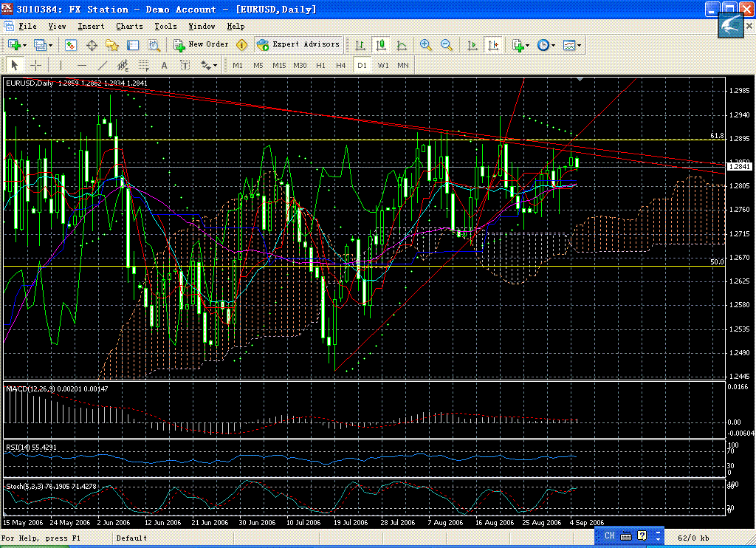756x548 pixels.
Task: Open the Market Watch panel
Action: [x=71, y=45]
